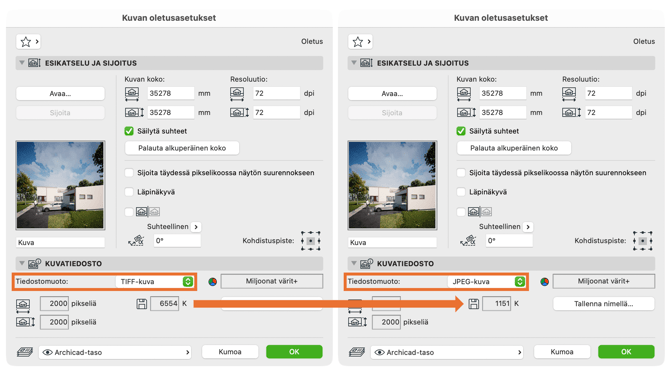Click rotation angle icon in left dialog
670x371 pixels.
coord(136,241)
